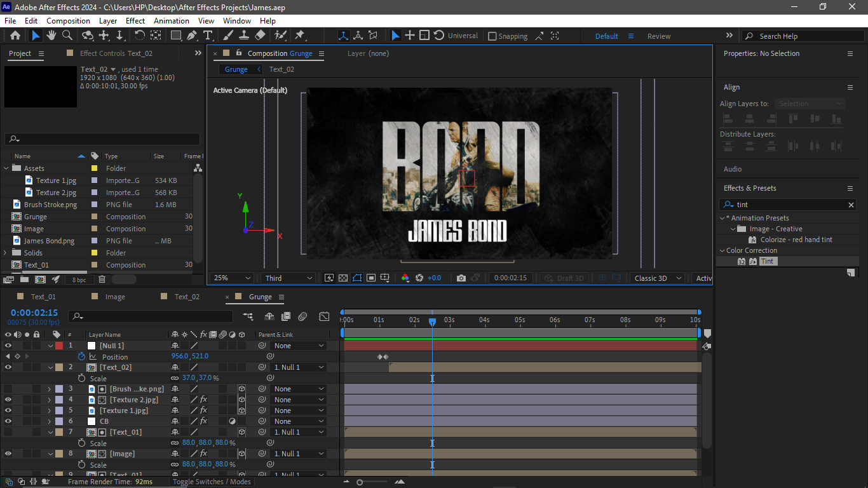This screenshot has height=488, width=868.
Task: Take a snapshot with the camera icon
Action: click(x=461, y=278)
